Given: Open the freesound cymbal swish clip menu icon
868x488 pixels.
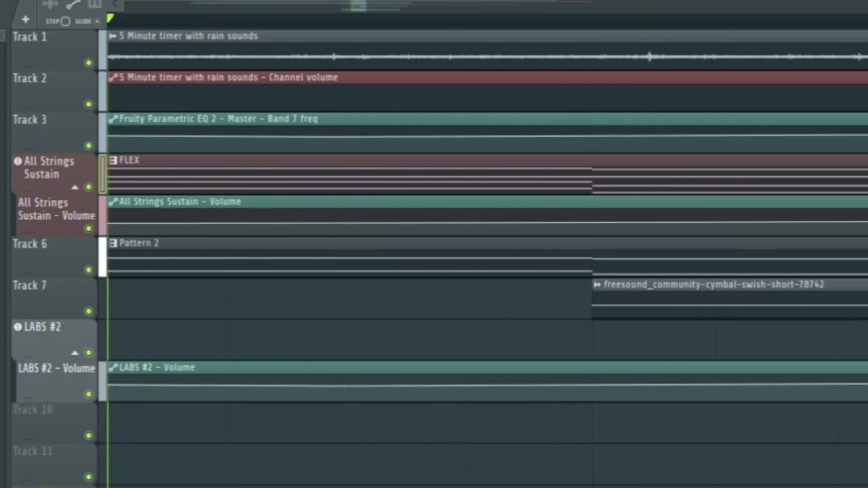Looking at the screenshot, I should click(597, 285).
